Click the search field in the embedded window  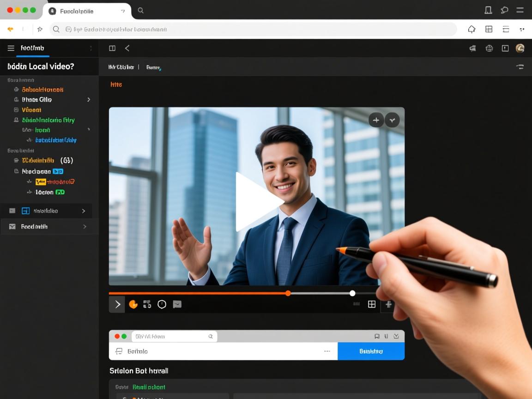coord(174,337)
